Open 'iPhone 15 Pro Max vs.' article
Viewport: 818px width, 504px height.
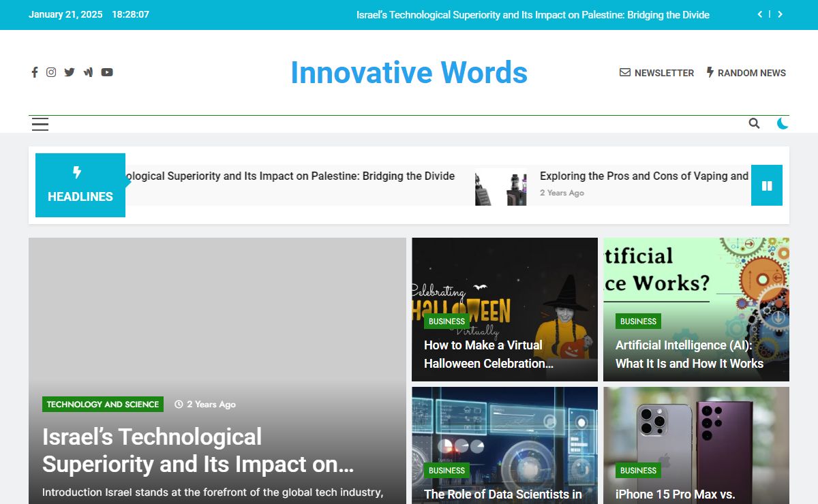pyautogui.click(x=675, y=495)
